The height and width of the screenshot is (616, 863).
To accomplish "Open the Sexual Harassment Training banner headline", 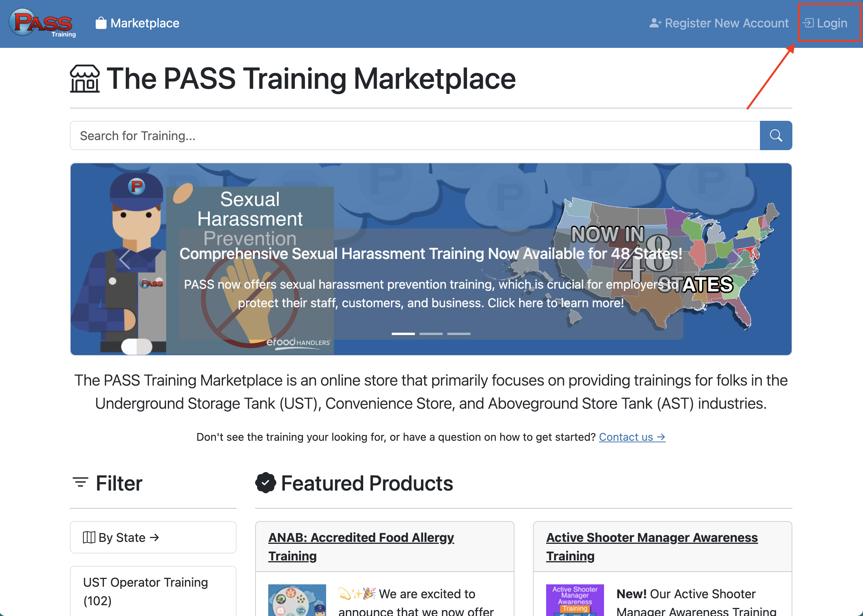I will pos(431,254).
